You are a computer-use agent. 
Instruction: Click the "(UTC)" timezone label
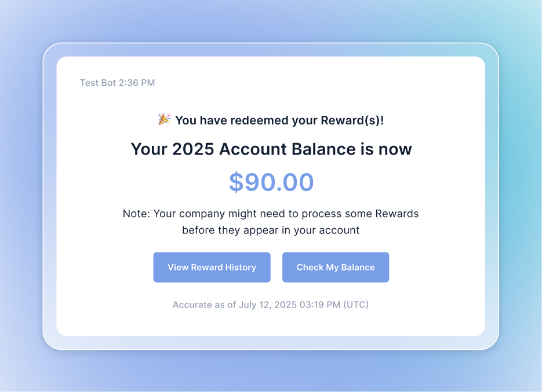pyautogui.click(x=356, y=305)
